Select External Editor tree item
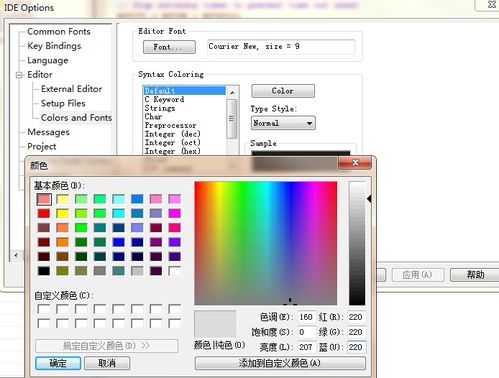The height and width of the screenshot is (378, 499). point(71,89)
